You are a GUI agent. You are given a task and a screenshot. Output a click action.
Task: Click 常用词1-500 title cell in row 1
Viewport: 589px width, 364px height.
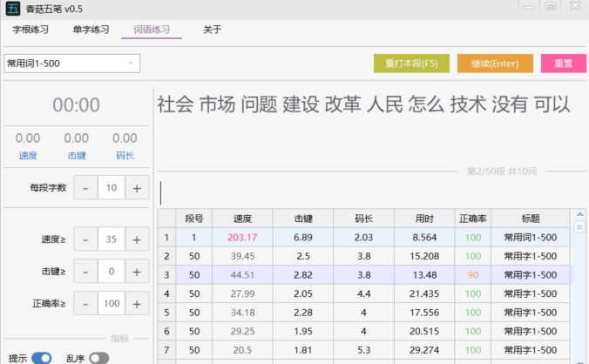coord(531,237)
